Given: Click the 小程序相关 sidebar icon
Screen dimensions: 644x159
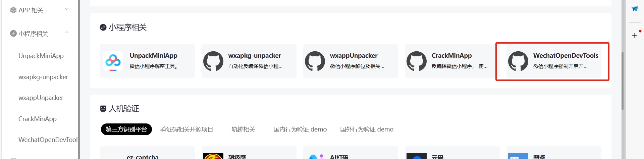Looking at the screenshot, I should pyautogui.click(x=13, y=34).
